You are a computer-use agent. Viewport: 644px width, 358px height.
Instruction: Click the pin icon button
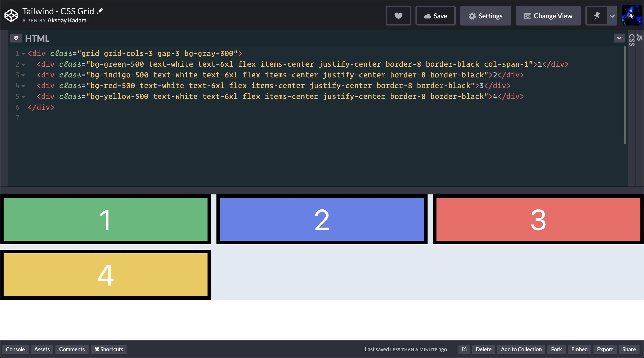597,16
